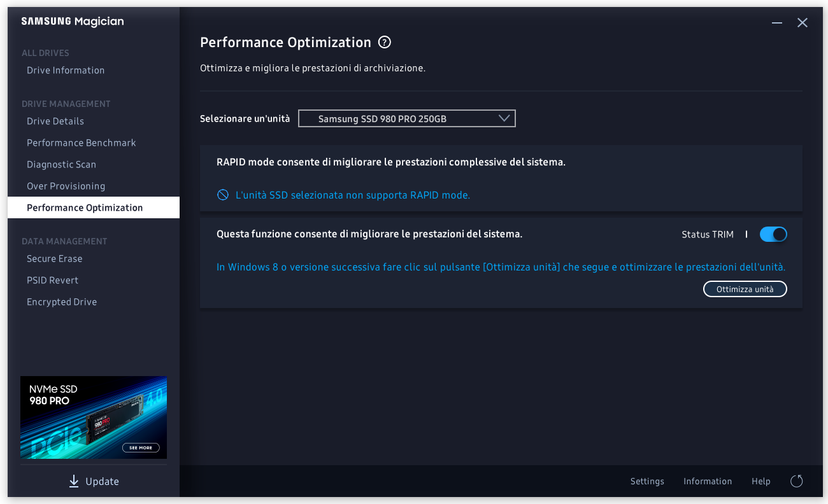Click the Update download arrow icon
Image resolution: width=828 pixels, height=504 pixels.
click(75, 481)
